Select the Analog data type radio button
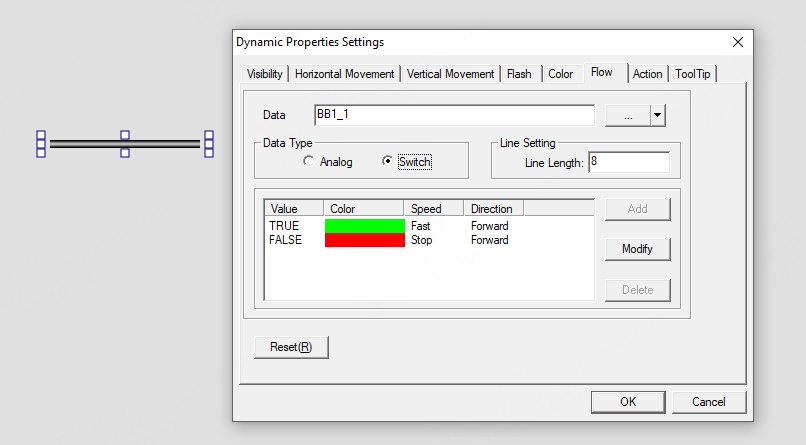The height and width of the screenshot is (445, 806). (309, 162)
